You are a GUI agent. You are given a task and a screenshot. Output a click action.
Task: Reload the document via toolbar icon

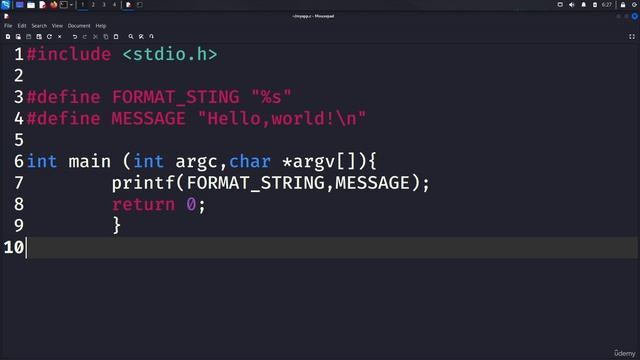click(x=49, y=37)
